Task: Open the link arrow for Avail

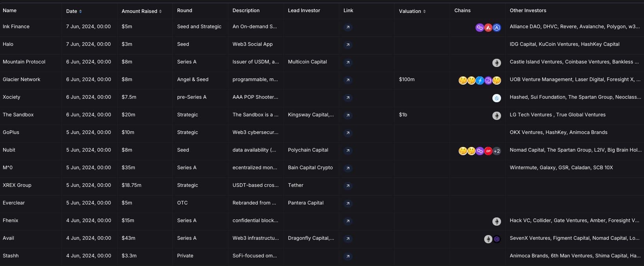Action: click(348, 239)
